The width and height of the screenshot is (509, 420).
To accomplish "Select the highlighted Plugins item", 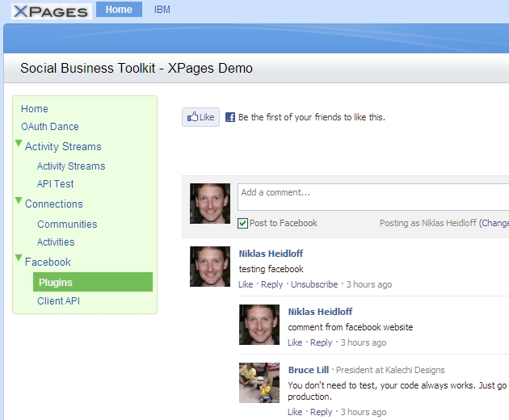I will (93, 282).
